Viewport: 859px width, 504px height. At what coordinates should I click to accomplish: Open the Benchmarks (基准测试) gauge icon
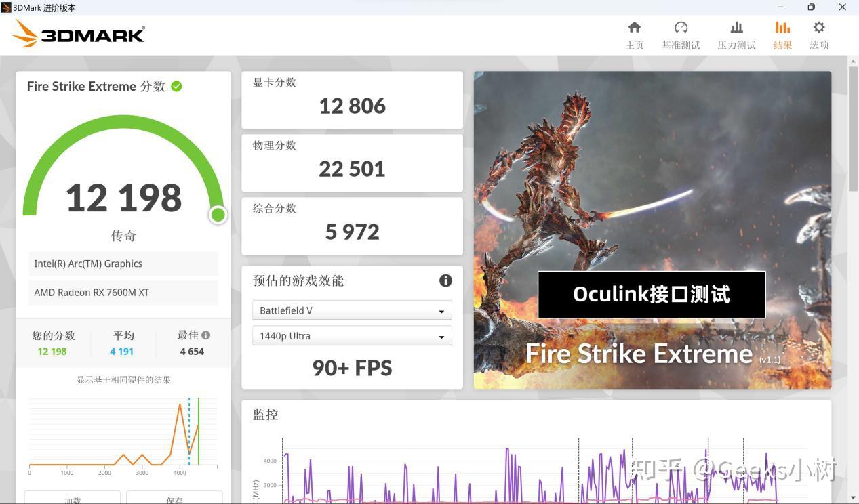681,28
